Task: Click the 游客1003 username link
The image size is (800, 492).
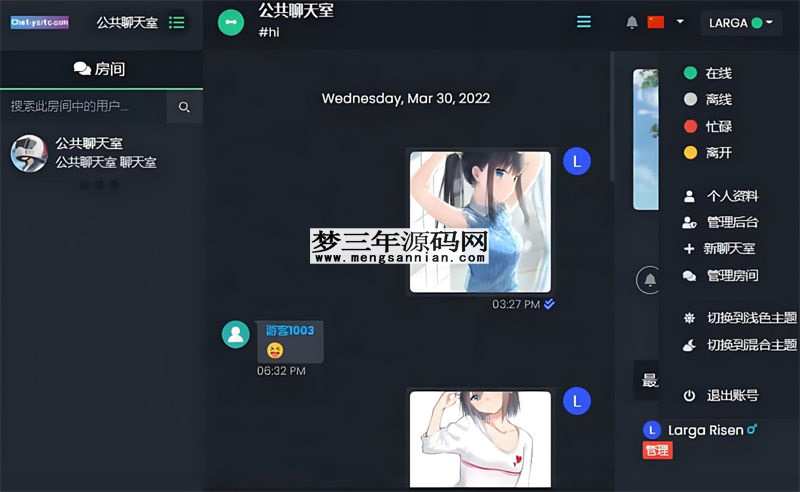Action: point(290,330)
